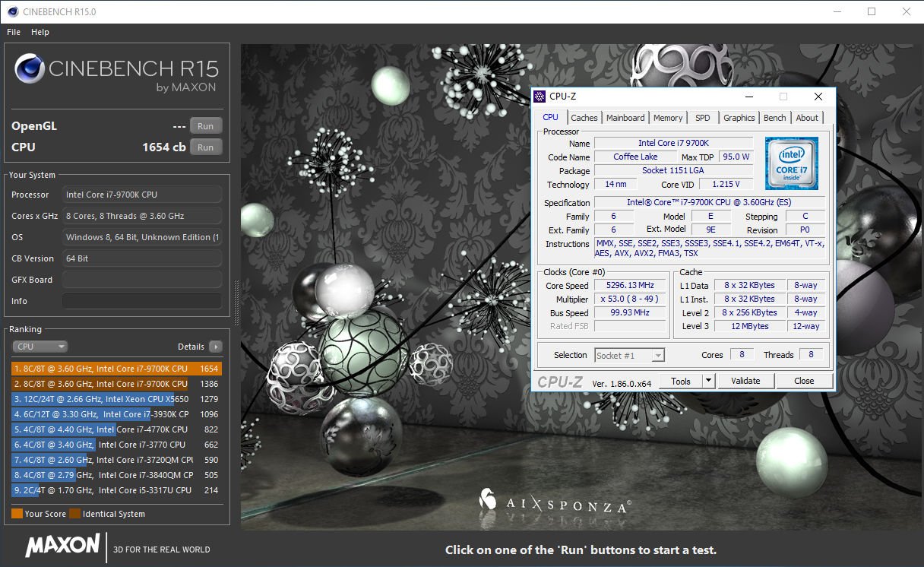
Task: Select the Core i7-3720QM ranking row
Action: coord(116,460)
